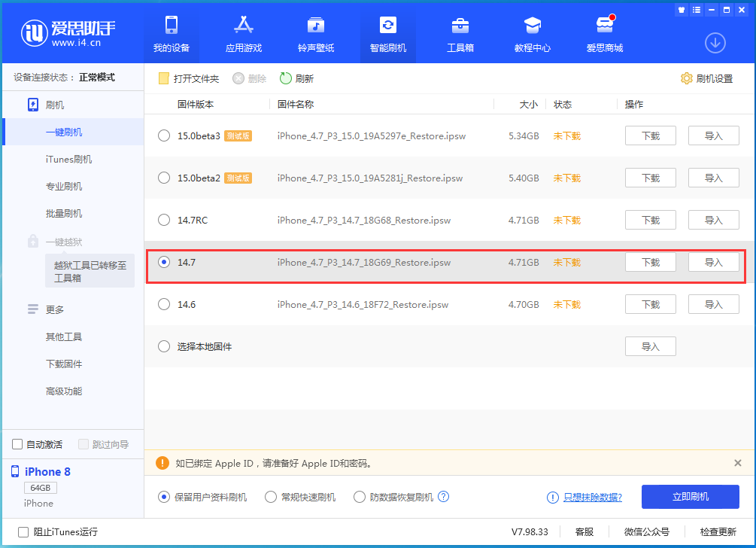Open the 爱思商城 section
The height and width of the screenshot is (548, 756).
[605, 34]
